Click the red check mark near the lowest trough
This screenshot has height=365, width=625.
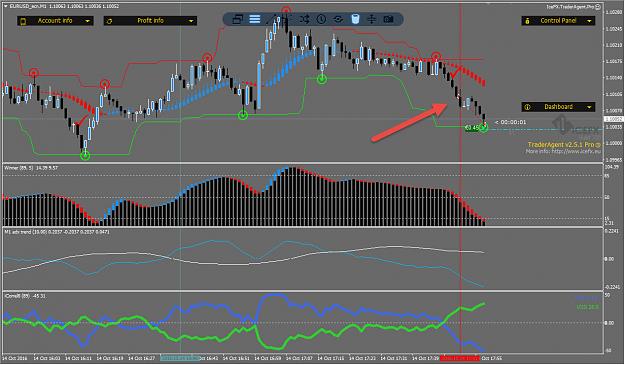tap(83, 120)
